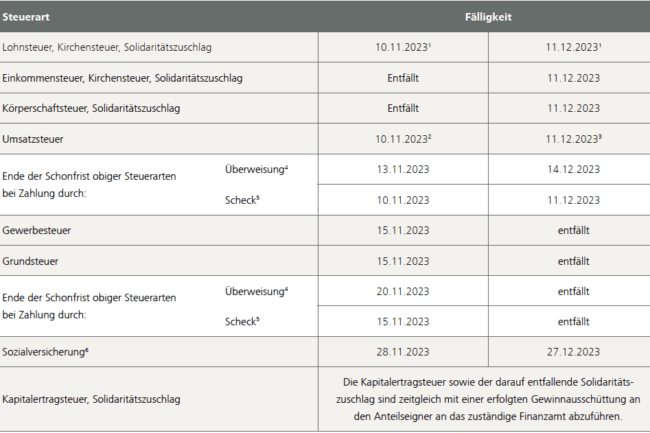
Task: Click the Entfällt cell in Einkommensteuer row
Action: click(x=403, y=78)
